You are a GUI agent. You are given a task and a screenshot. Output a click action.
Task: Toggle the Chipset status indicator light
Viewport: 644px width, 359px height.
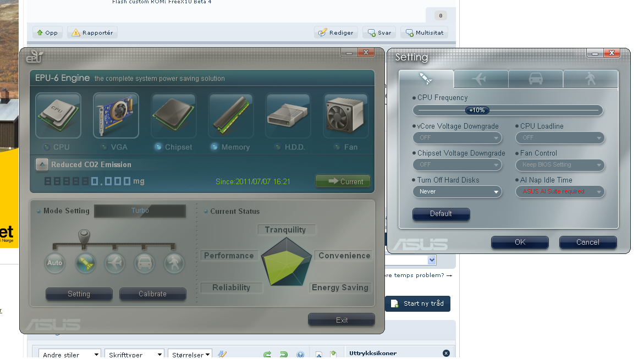pos(158,147)
